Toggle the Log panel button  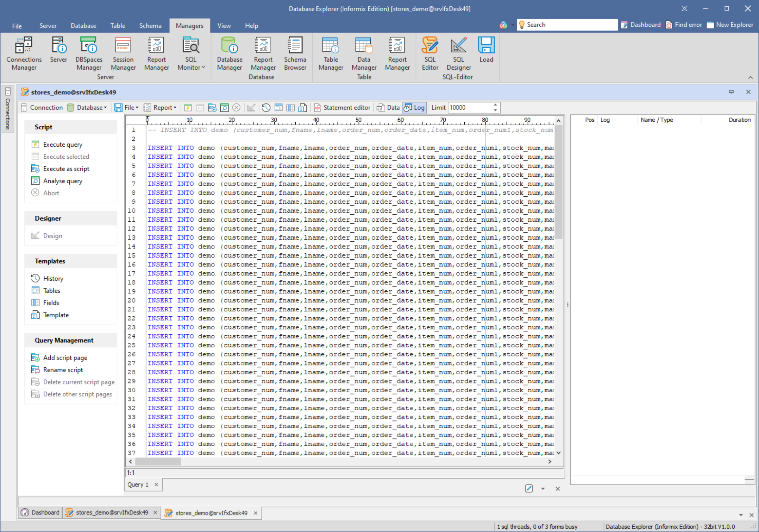pos(414,108)
